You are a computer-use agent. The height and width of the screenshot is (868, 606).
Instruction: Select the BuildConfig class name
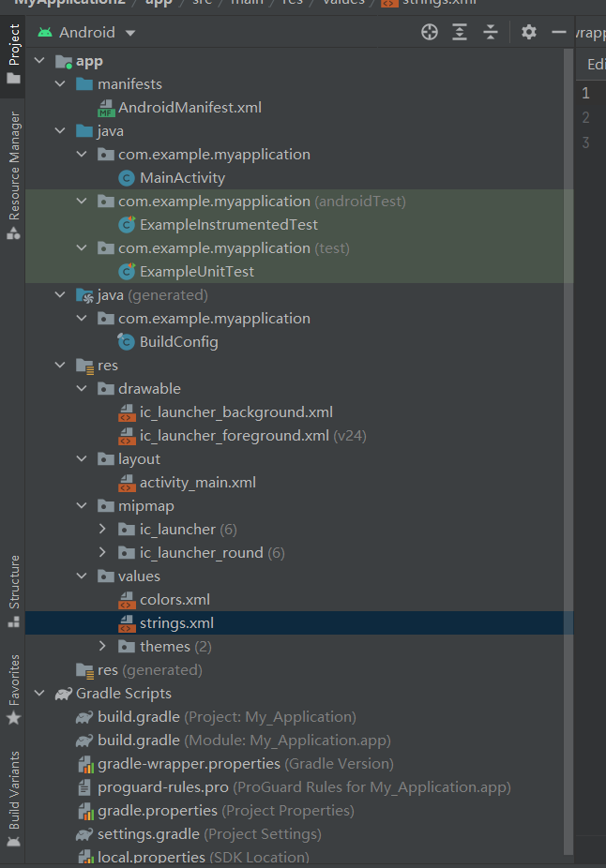pos(179,342)
